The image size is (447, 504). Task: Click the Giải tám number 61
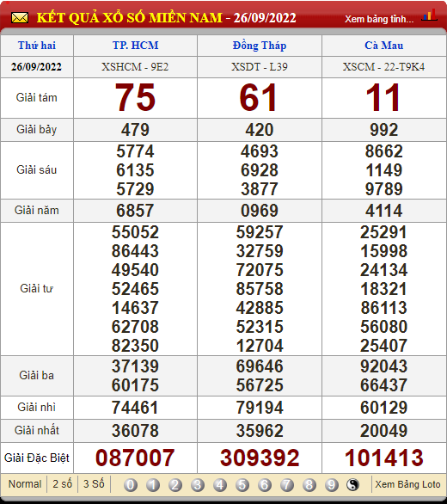pos(258,97)
